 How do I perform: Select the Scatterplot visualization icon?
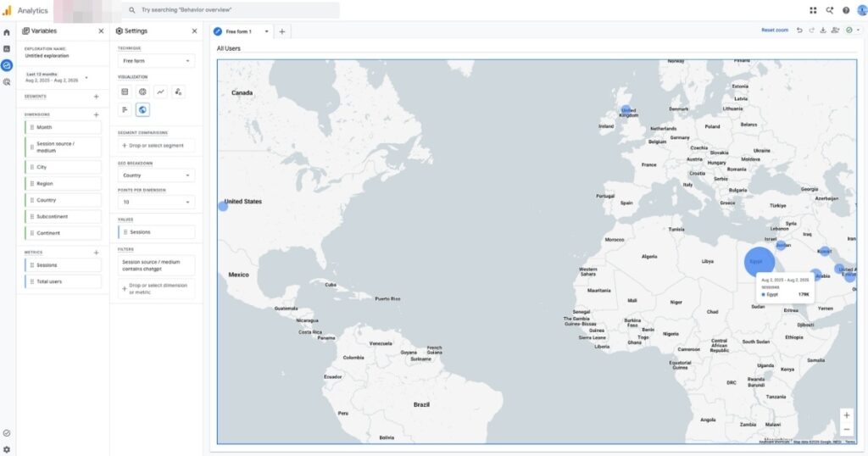[178, 92]
